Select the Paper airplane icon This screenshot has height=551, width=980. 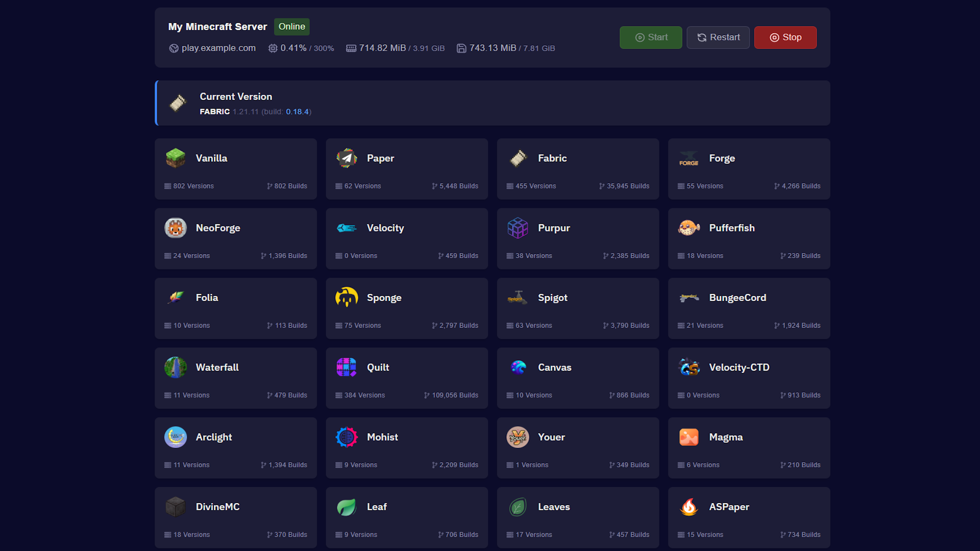pos(347,158)
